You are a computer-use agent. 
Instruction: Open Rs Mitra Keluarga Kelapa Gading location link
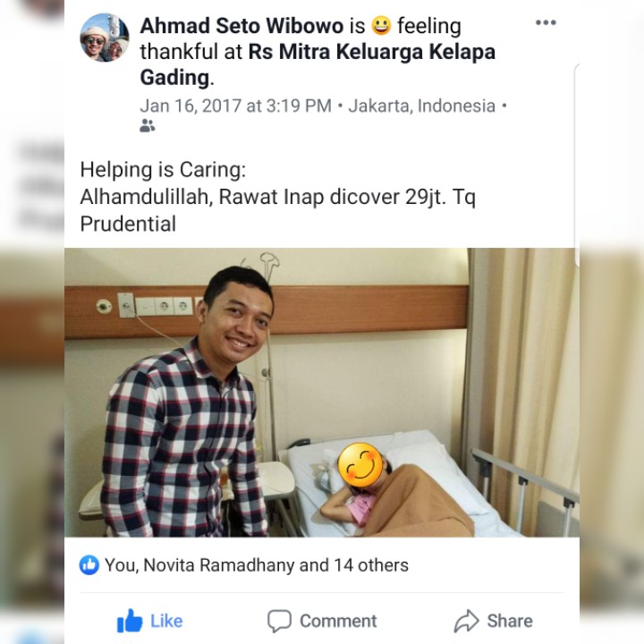click(x=318, y=64)
